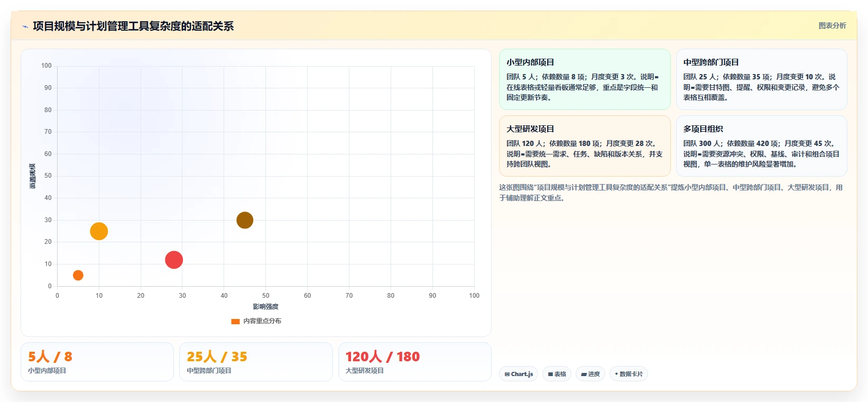Click the orange legend square for 内容重点分布
The width and height of the screenshot is (868, 402).
pos(235,321)
